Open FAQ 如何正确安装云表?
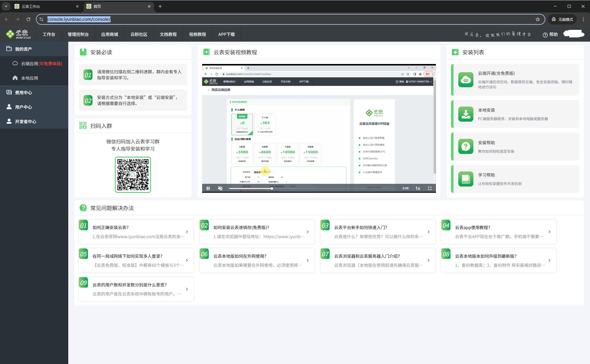Image resolution: width=590 pixels, height=364 pixels. (x=136, y=232)
